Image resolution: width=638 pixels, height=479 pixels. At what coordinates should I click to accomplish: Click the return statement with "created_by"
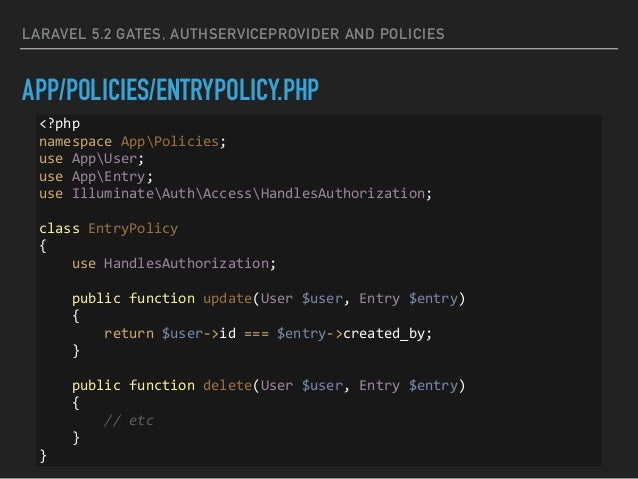point(268,334)
